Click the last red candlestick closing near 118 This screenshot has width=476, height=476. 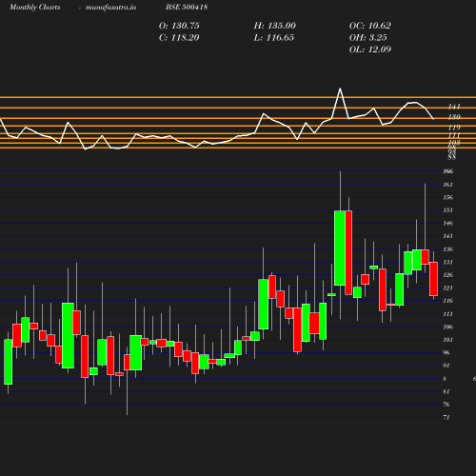pos(433,279)
